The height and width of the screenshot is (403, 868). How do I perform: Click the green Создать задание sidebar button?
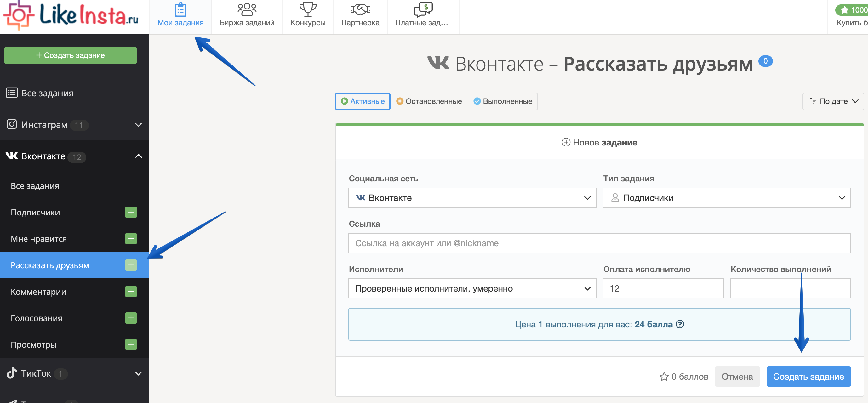pos(71,55)
